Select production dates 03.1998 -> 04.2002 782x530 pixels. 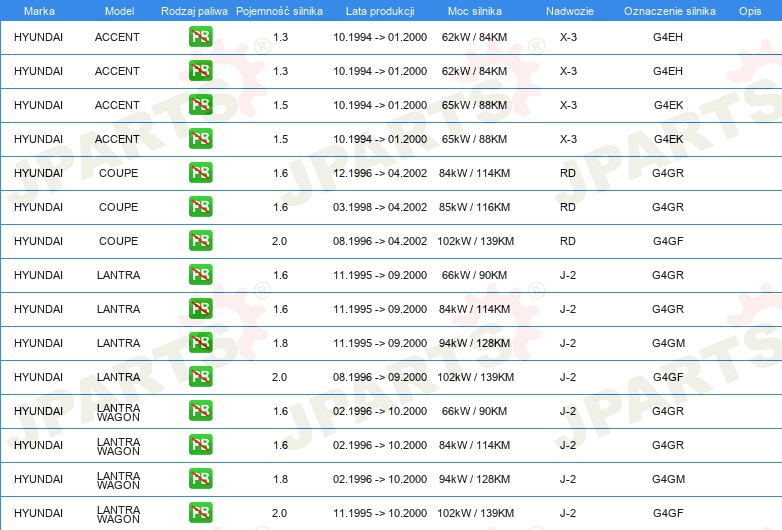point(380,207)
